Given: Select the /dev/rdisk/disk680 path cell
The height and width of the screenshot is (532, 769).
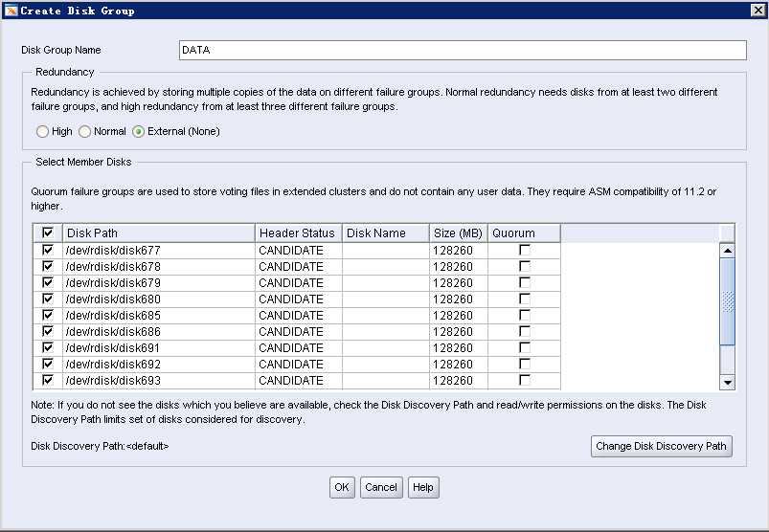Looking at the screenshot, I should pyautogui.click(x=159, y=299).
